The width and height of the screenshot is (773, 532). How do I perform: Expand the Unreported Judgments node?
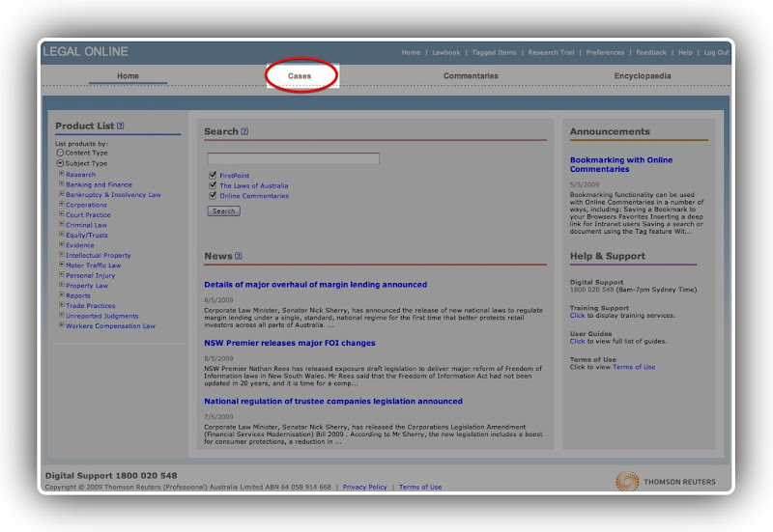tap(62, 316)
